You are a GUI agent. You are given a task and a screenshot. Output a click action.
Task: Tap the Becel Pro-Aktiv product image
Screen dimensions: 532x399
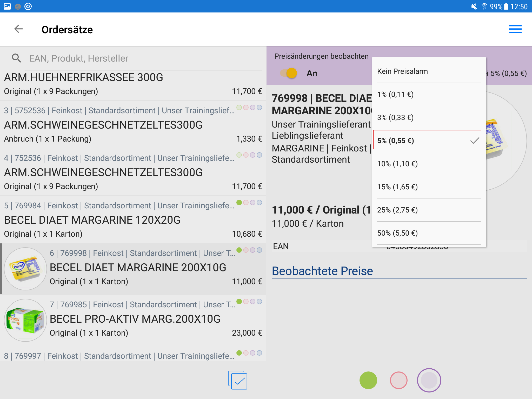25,320
